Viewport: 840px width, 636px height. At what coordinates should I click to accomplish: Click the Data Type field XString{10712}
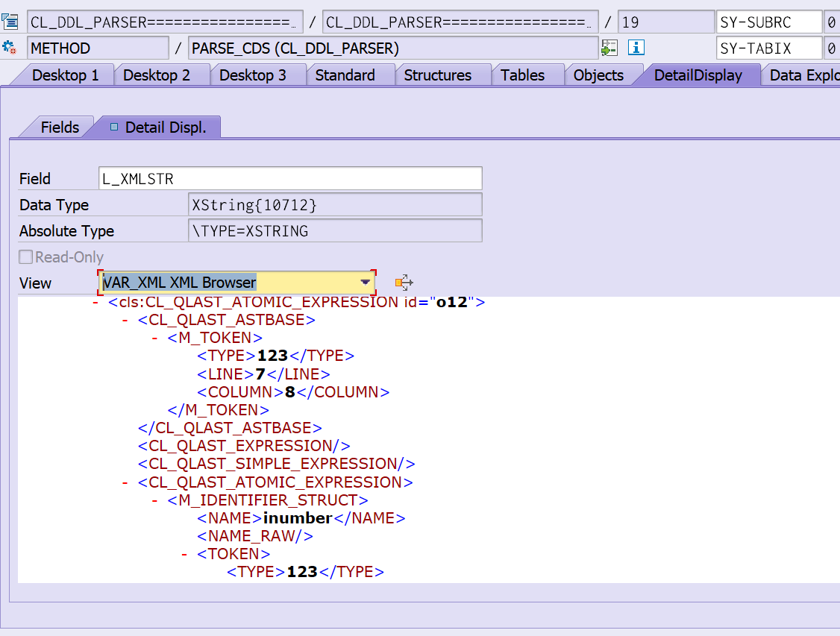[x=335, y=204]
